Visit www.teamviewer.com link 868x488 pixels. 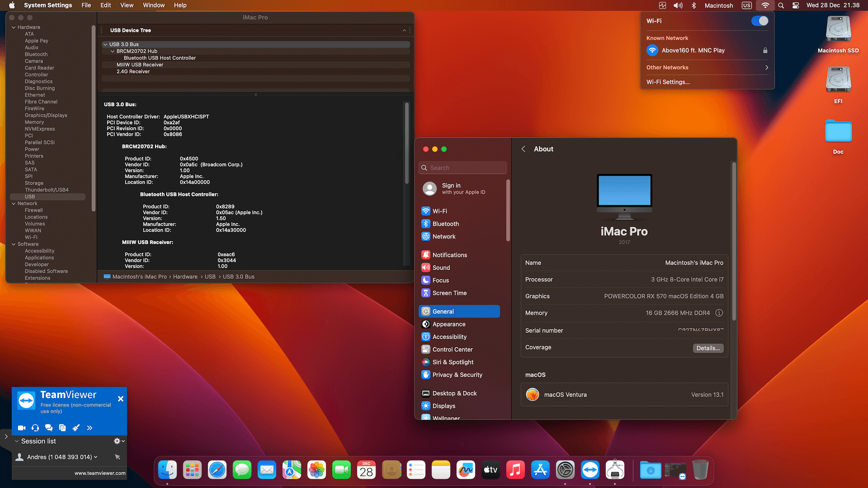(100, 474)
